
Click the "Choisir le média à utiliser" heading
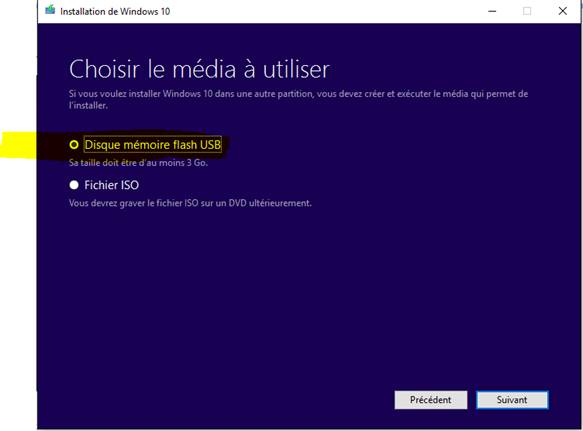click(199, 69)
